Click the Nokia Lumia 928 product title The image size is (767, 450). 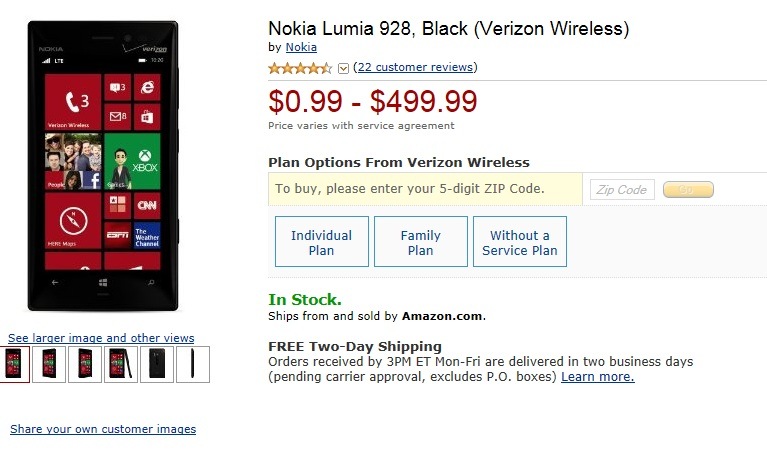[449, 28]
